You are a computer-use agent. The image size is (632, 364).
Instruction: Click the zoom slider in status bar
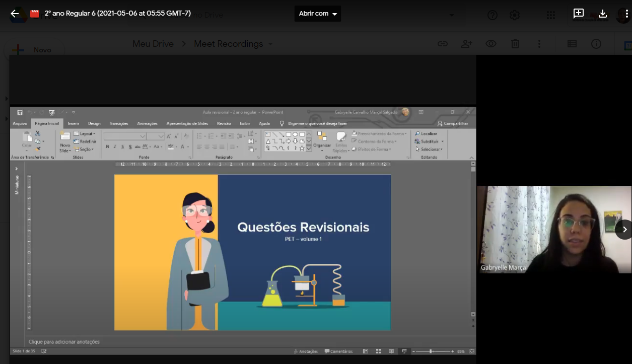[431, 351]
